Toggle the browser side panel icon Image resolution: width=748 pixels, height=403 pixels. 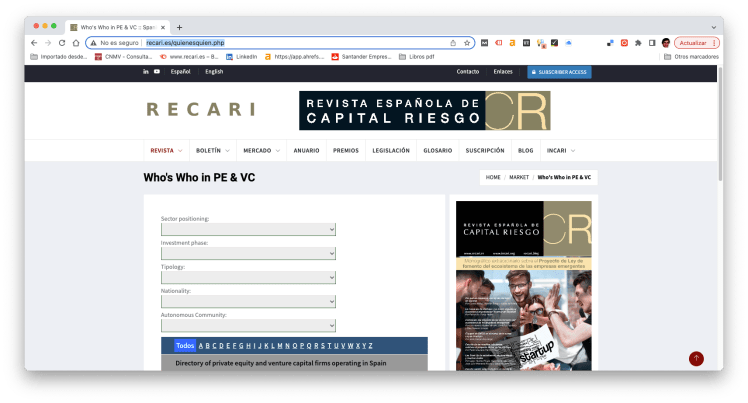pyautogui.click(x=652, y=43)
